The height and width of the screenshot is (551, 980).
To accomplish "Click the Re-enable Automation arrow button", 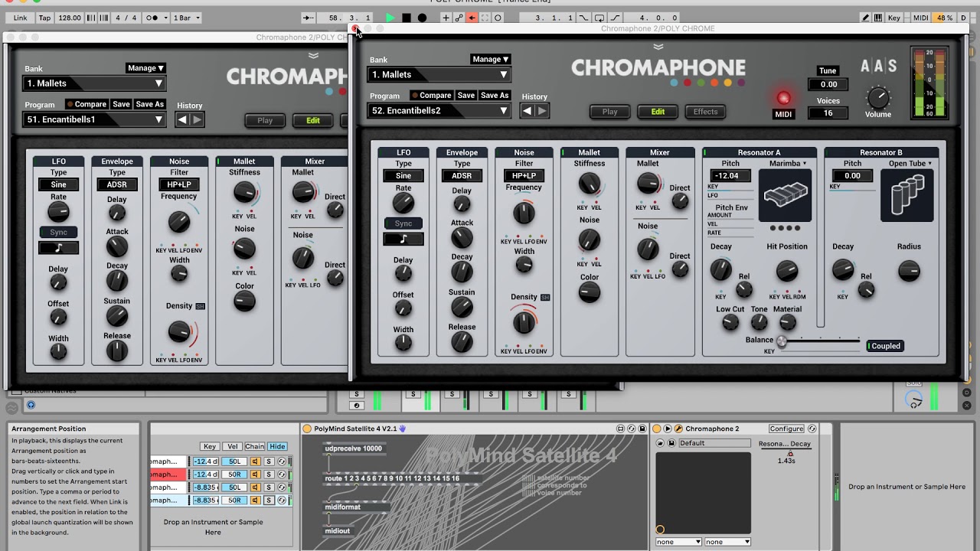I will [472, 18].
